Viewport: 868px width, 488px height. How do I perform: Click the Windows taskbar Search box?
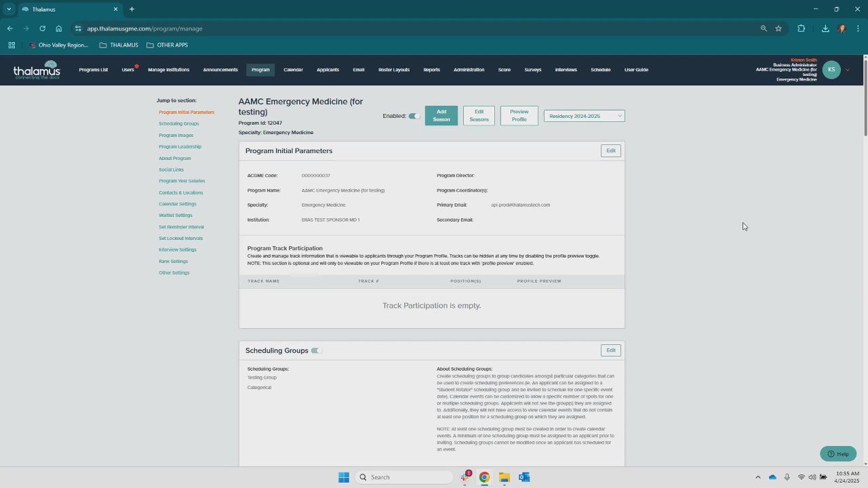[405, 477]
